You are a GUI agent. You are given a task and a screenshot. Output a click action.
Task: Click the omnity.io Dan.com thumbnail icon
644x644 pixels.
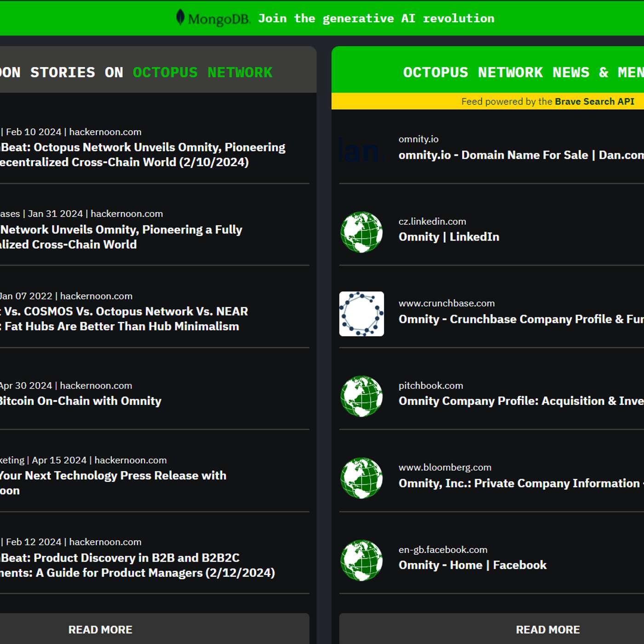(x=361, y=150)
